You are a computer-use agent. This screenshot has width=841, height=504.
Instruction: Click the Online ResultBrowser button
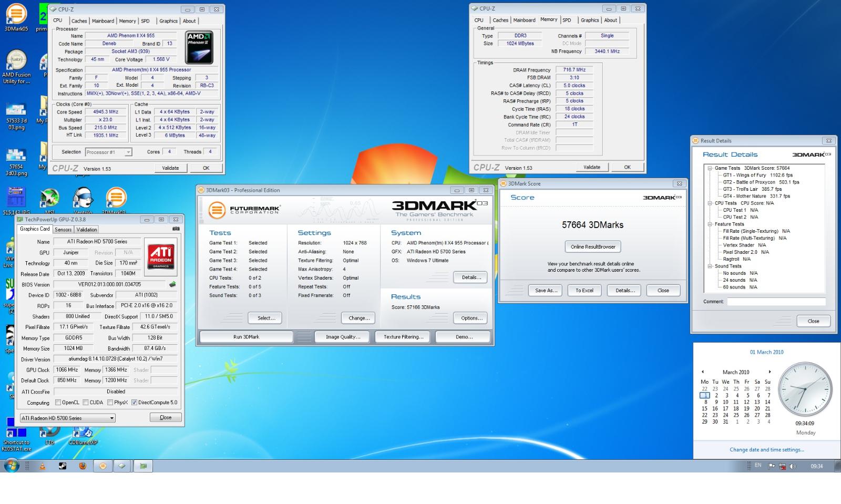coord(593,246)
